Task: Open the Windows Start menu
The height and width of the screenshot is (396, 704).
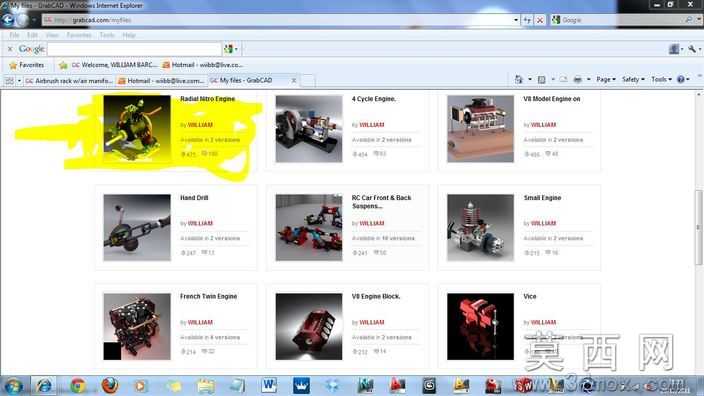Action: (13, 386)
